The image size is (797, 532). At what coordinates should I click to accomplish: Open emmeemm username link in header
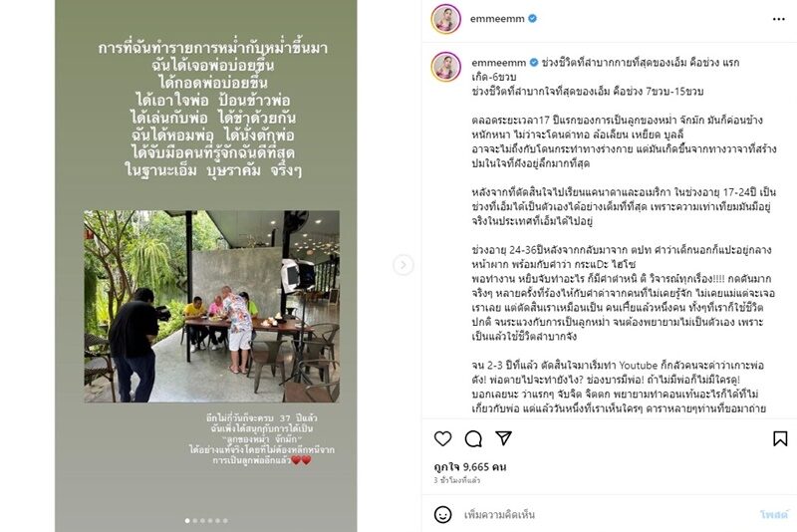tap(497, 19)
